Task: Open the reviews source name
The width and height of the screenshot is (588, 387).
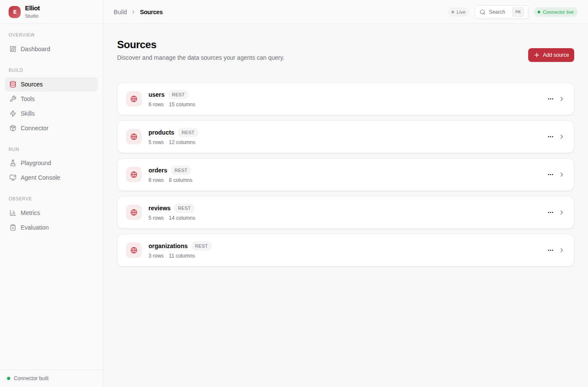Action: (159, 208)
